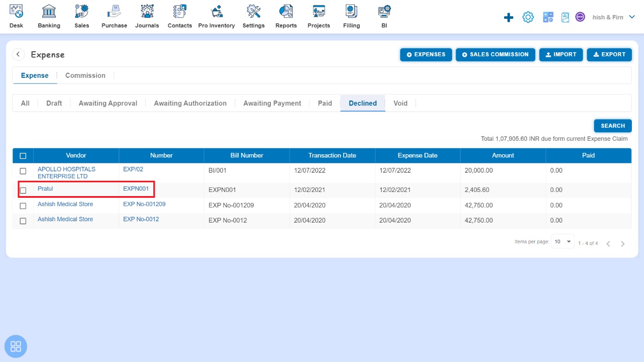Go to next page arrow in pagination

(623, 244)
